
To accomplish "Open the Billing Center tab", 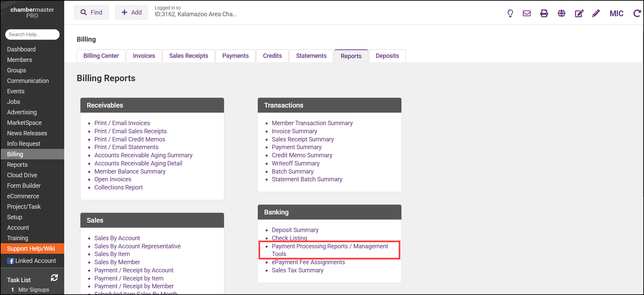I will tap(101, 56).
